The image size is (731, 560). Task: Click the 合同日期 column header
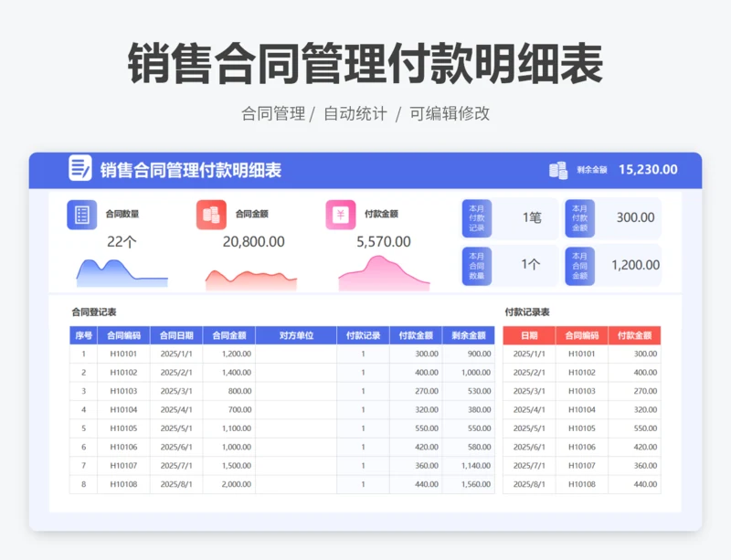pyautogui.click(x=176, y=335)
